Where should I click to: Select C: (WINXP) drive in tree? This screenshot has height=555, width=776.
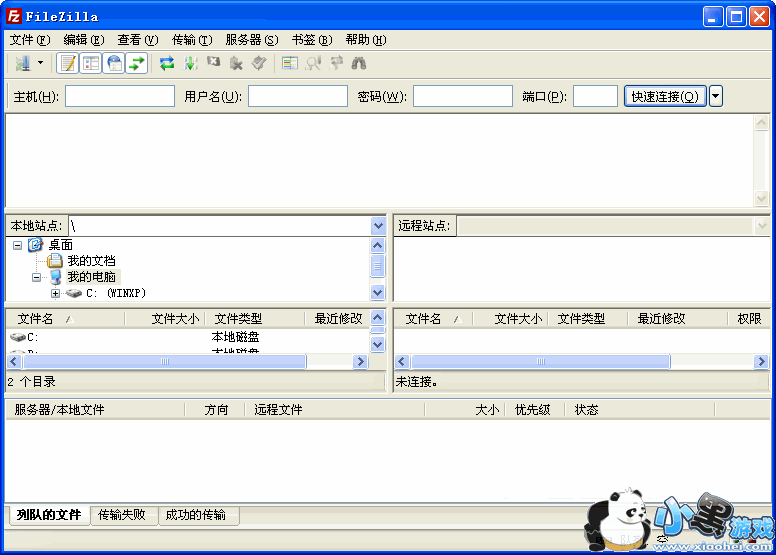[116, 293]
